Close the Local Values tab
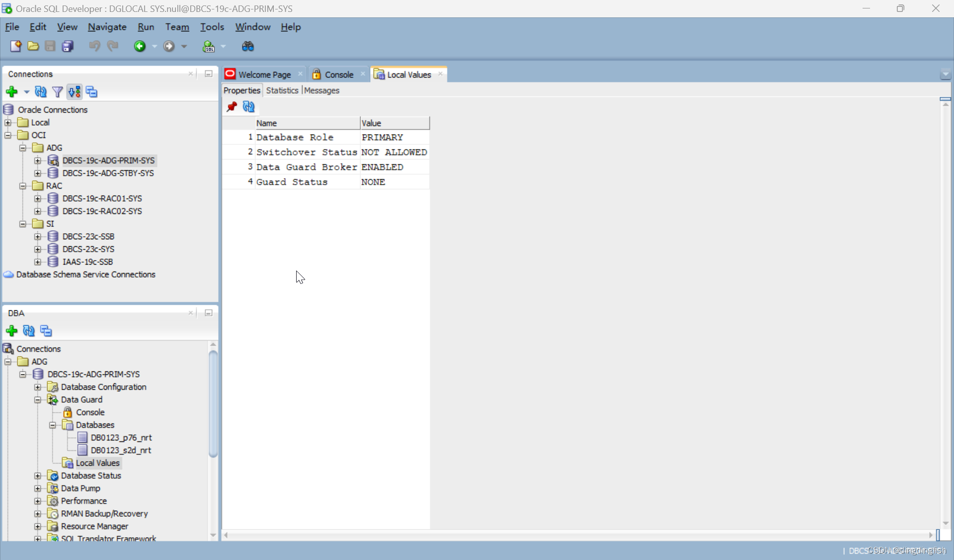Viewport: 954px width, 560px height. (440, 74)
